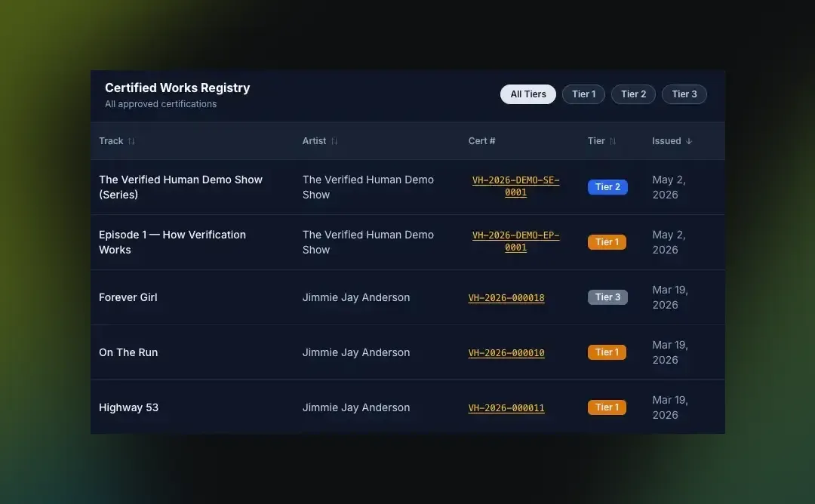
Task: Click Tier 1 badge in Episode 1 row
Action: pos(607,242)
